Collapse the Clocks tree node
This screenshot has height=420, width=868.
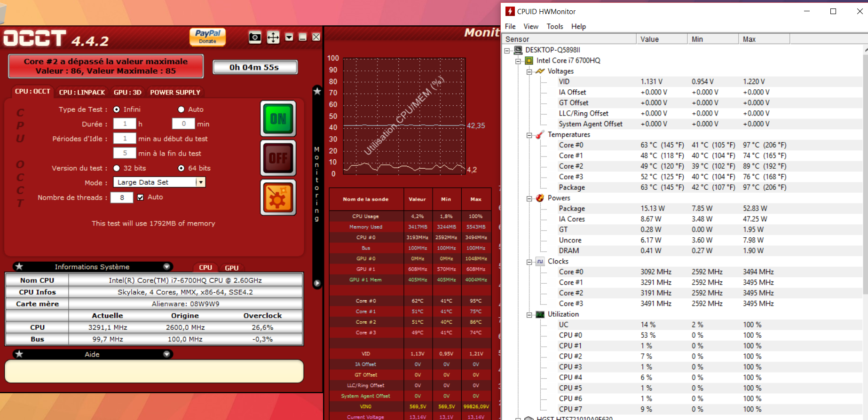(529, 262)
